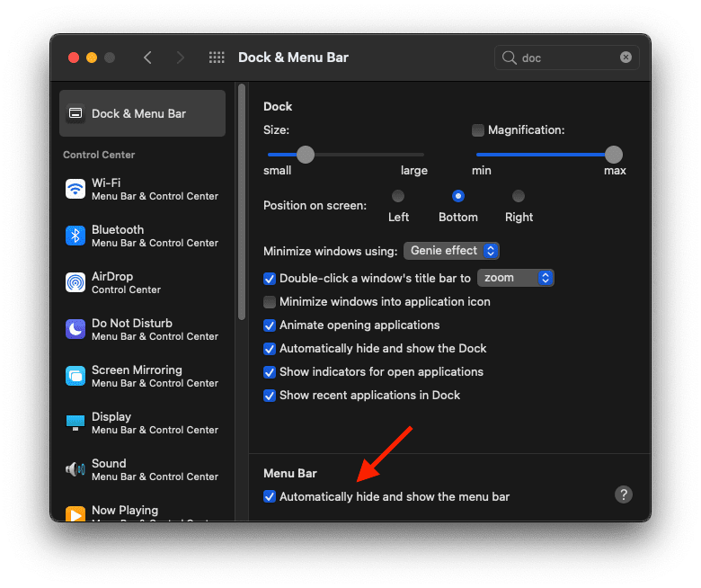Click the Sound speaker icon
Viewport: 701px width, 588px height.
tap(75, 469)
